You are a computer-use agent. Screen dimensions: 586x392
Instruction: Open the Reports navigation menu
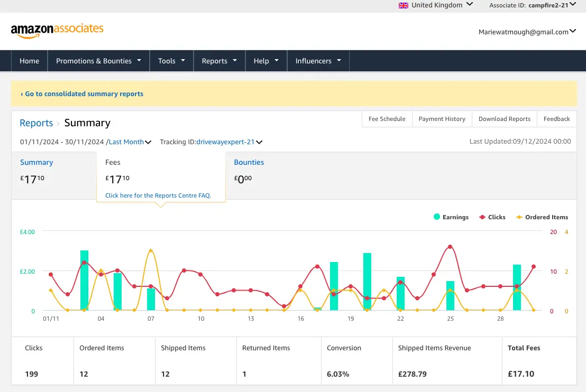pyautogui.click(x=219, y=61)
